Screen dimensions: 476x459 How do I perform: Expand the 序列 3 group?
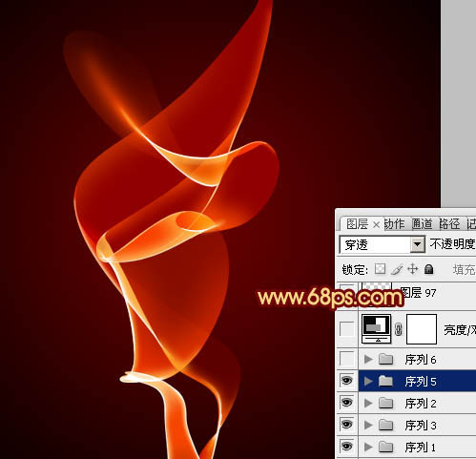pos(368,425)
